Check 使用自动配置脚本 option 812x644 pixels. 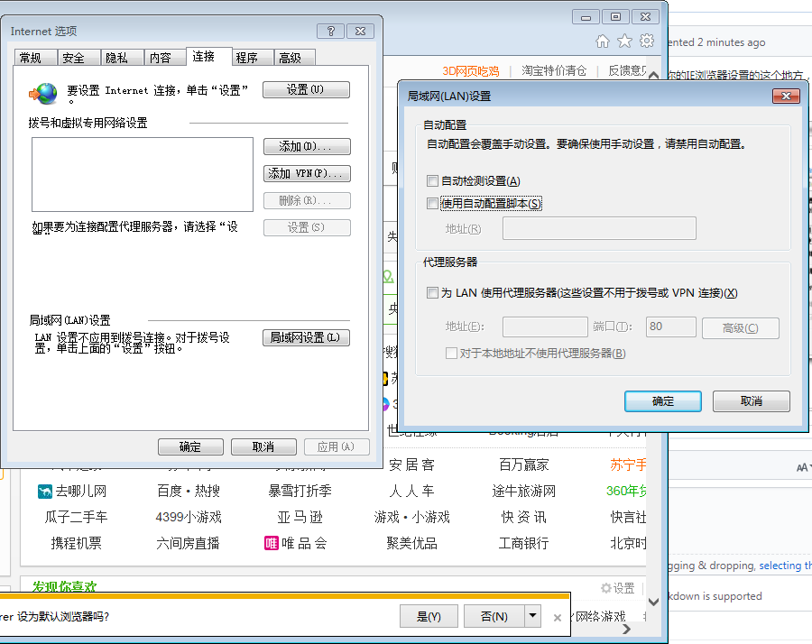point(430,203)
